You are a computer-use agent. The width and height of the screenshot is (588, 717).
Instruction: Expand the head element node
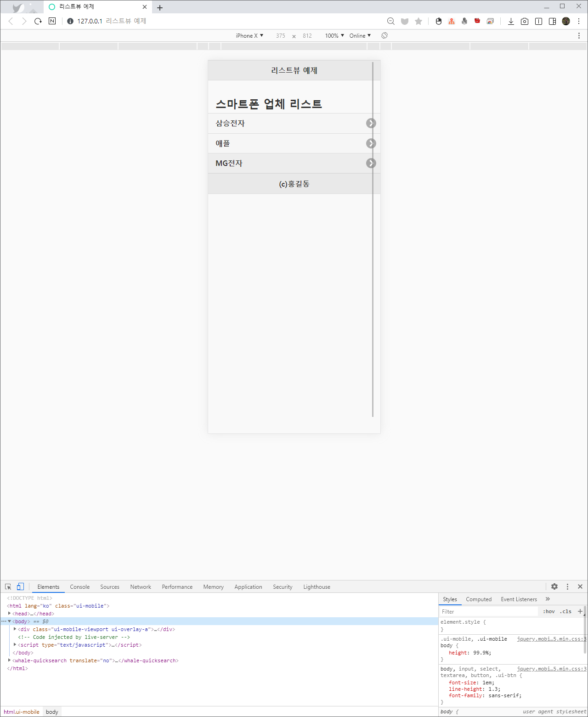pos(9,614)
